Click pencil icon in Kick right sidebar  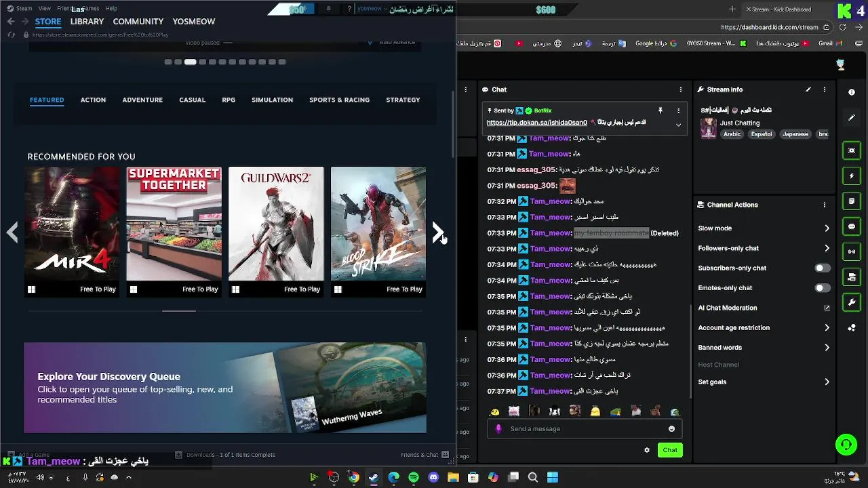pyautogui.click(x=852, y=118)
